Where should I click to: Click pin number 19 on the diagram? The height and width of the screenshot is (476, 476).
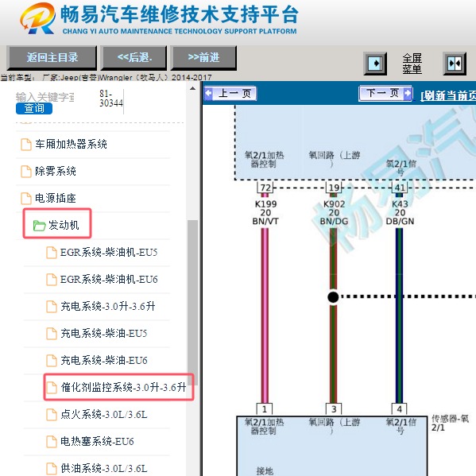click(334, 188)
